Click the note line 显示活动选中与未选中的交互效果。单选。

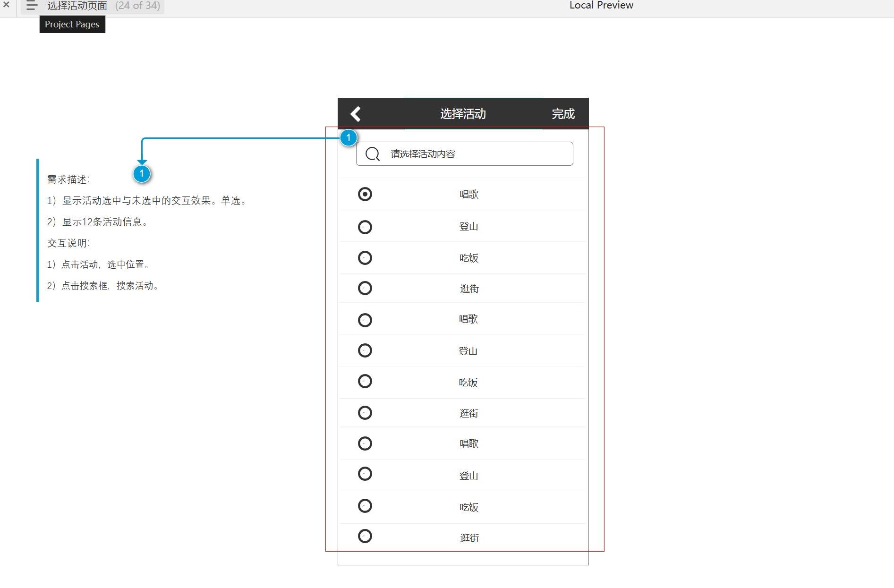147,201
